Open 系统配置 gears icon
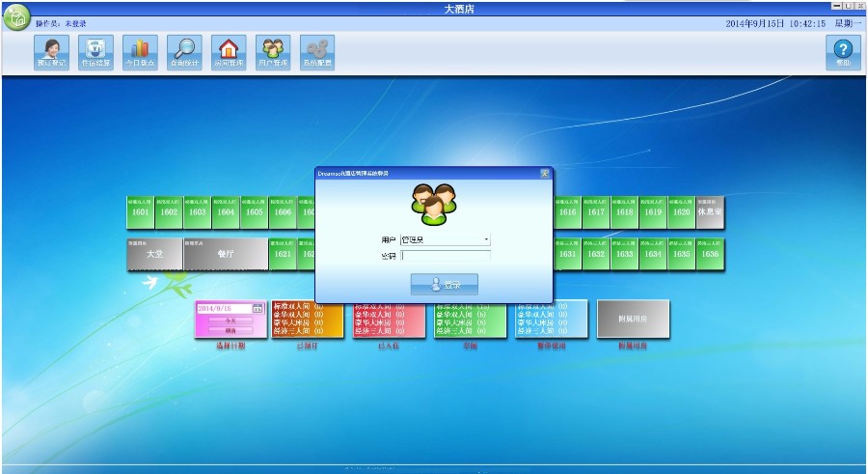The width and height of the screenshot is (868, 474). click(x=317, y=53)
